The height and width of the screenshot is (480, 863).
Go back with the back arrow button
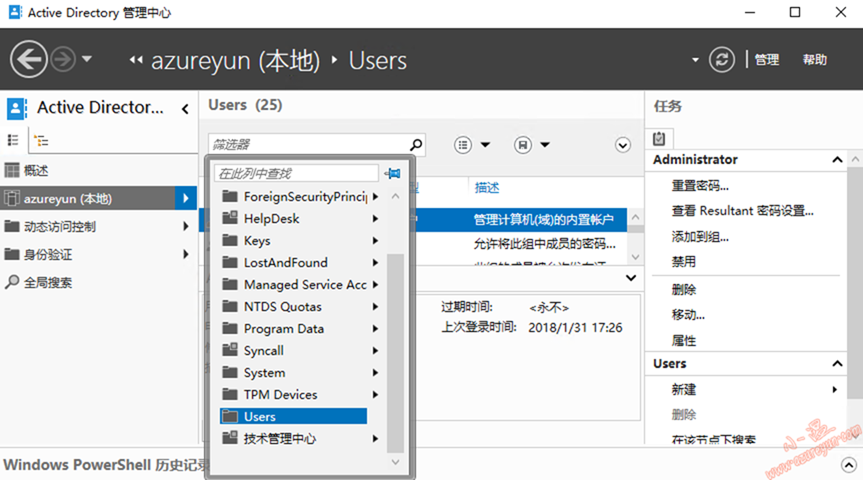click(x=29, y=59)
